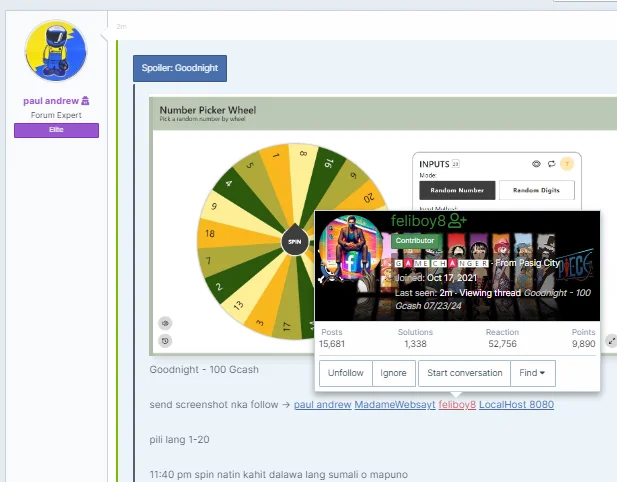
Task: Click the feliboy8 username in the popup
Action: (x=418, y=221)
